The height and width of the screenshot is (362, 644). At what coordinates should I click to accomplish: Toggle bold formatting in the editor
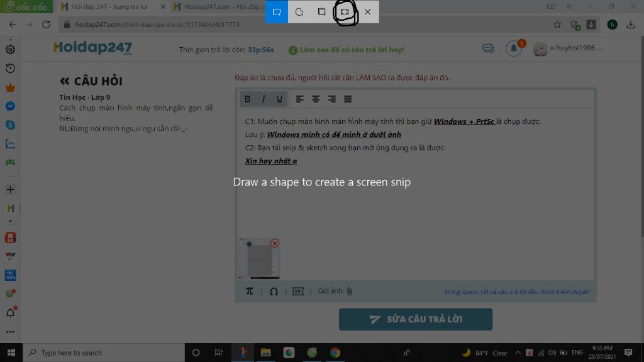coord(247,99)
